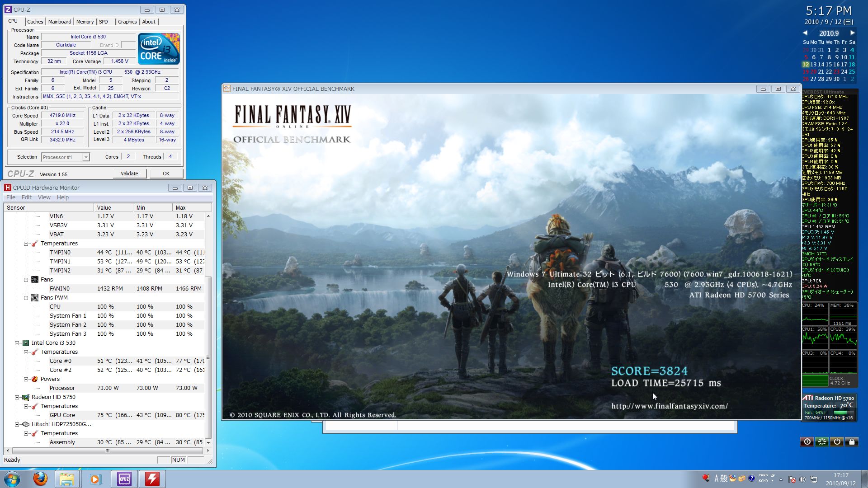Click the Validate button
Screen dimensions: 868x488
pyautogui.click(x=129, y=174)
